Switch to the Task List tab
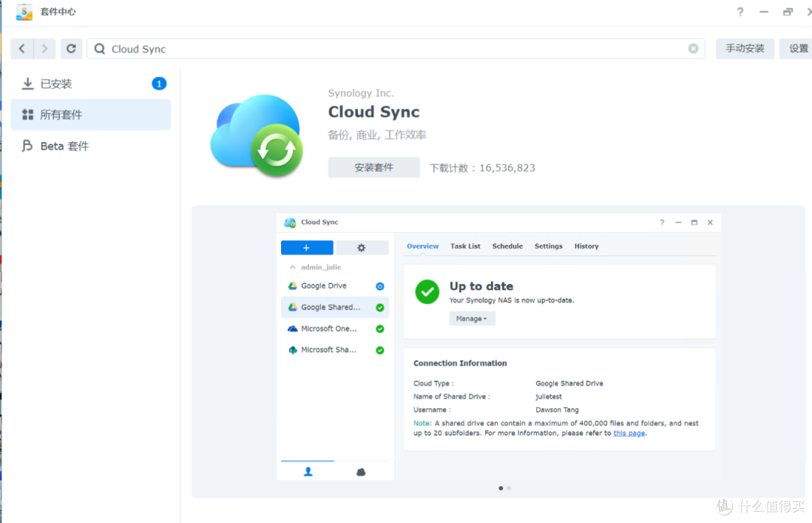Image resolution: width=812 pixels, height=523 pixels. 465,246
